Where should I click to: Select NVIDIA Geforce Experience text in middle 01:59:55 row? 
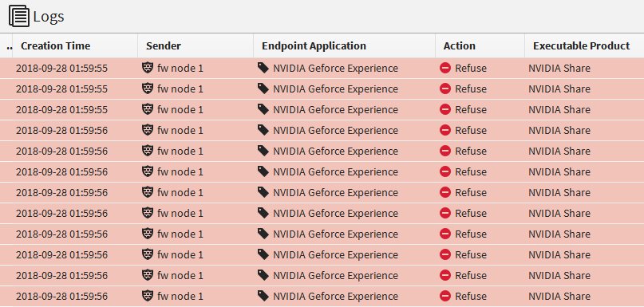(x=335, y=89)
